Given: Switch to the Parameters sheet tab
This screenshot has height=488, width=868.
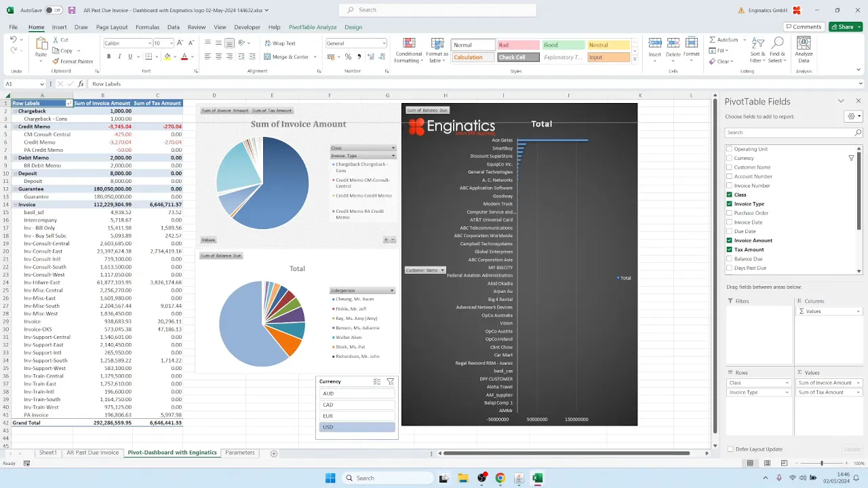Looking at the screenshot, I should 240,453.
